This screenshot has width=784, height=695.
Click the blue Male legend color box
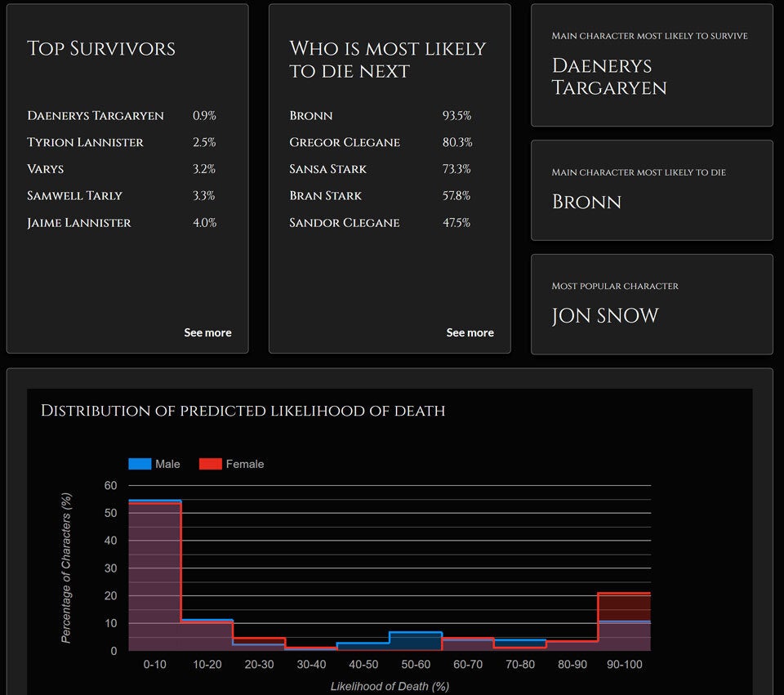click(140, 464)
